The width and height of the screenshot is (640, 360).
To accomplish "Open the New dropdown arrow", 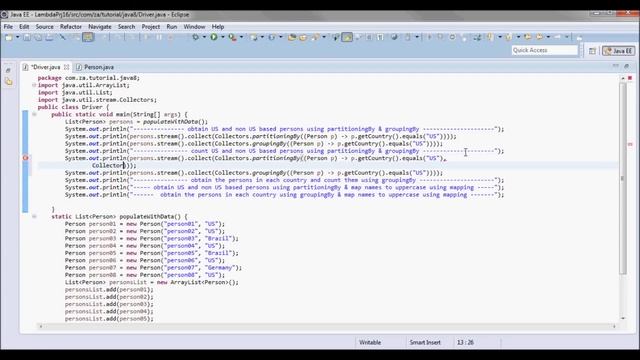I will (18, 37).
